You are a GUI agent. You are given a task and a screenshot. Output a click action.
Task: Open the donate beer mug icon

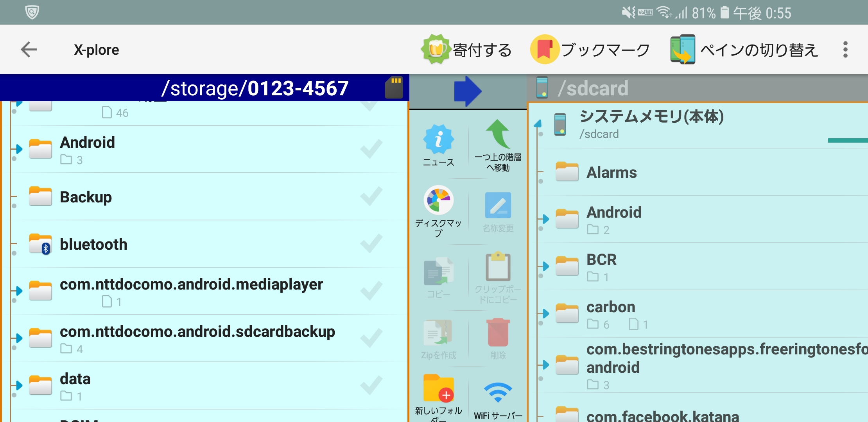436,49
